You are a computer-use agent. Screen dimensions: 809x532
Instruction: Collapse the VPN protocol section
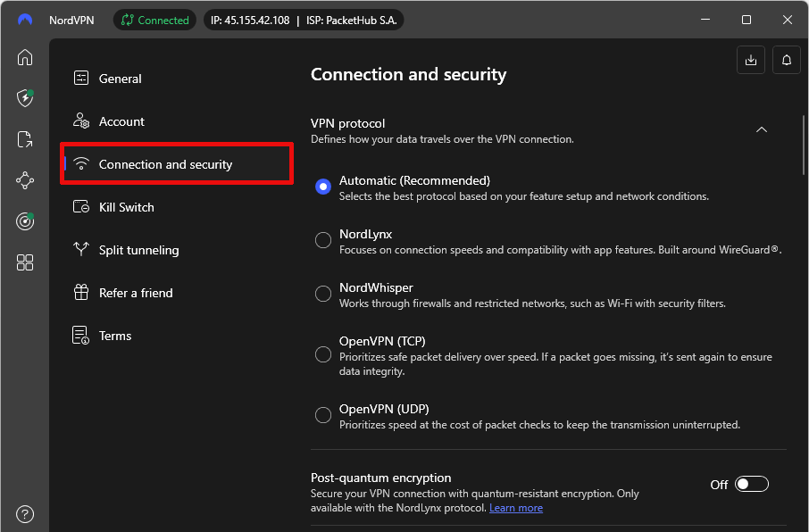tap(762, 129)
